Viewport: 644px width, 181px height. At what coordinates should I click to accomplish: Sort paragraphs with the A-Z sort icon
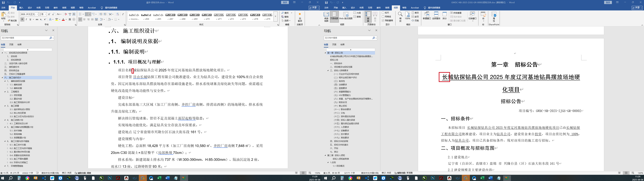pyautogui.click(x=118, y=14)
